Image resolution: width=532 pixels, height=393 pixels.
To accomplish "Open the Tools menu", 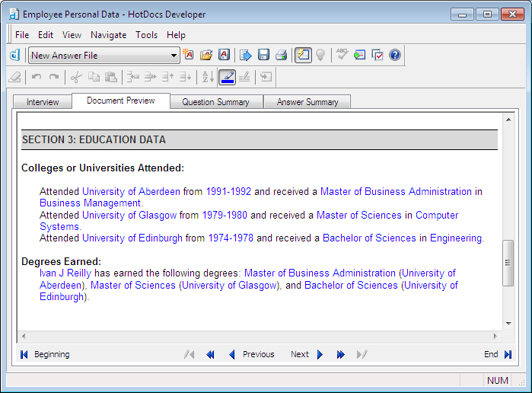I will coord(147,35).
